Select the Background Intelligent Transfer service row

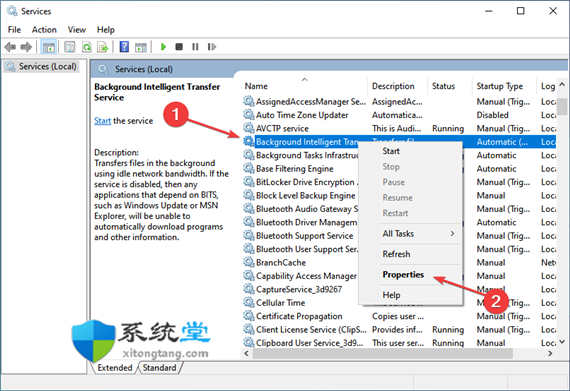click(x=399, y=142)
